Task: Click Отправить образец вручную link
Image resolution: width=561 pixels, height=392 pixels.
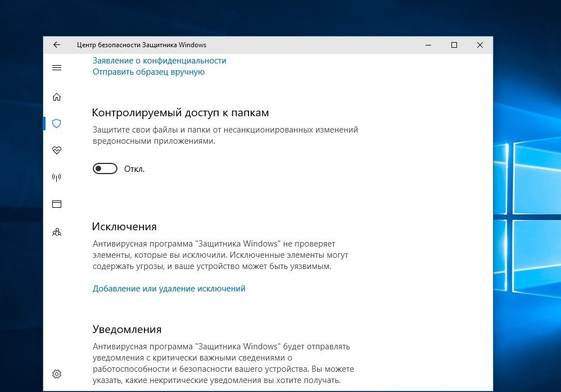Action: (148, 72)
